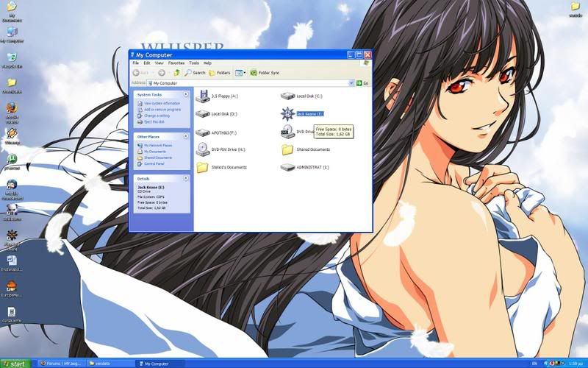
Task: Click the Back navigation button
Action: tap(141, 73)
